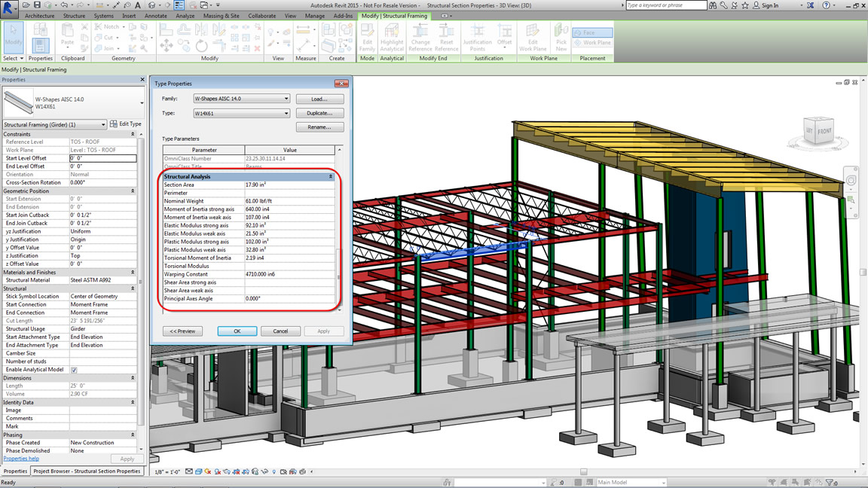
Task: Open the Annotate ribbon tab
Action: coord(155,16)
